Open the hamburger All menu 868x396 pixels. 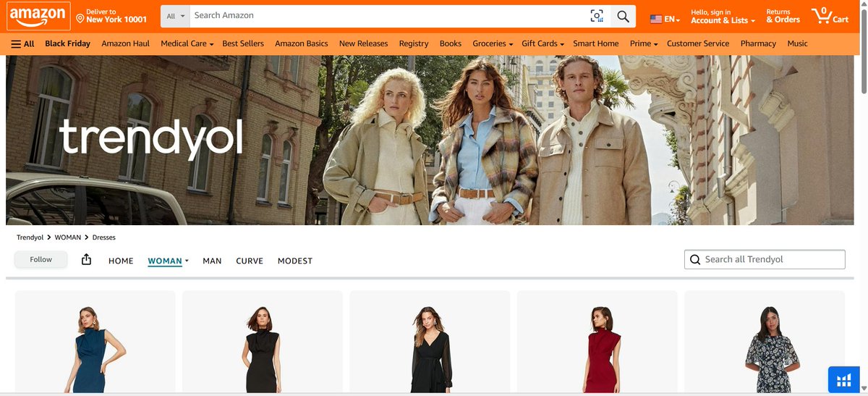[22, 43]
